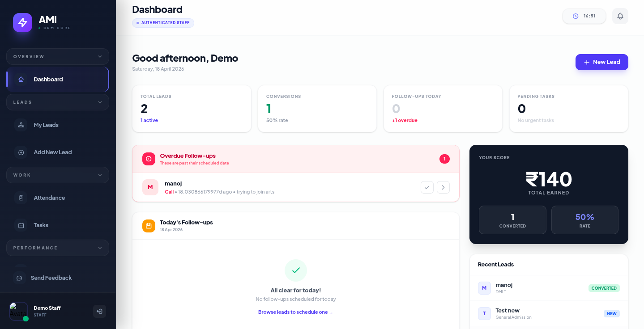Open the Test new lead row
The width and height of the screenshot is (644, 329).
coord(549,313)
